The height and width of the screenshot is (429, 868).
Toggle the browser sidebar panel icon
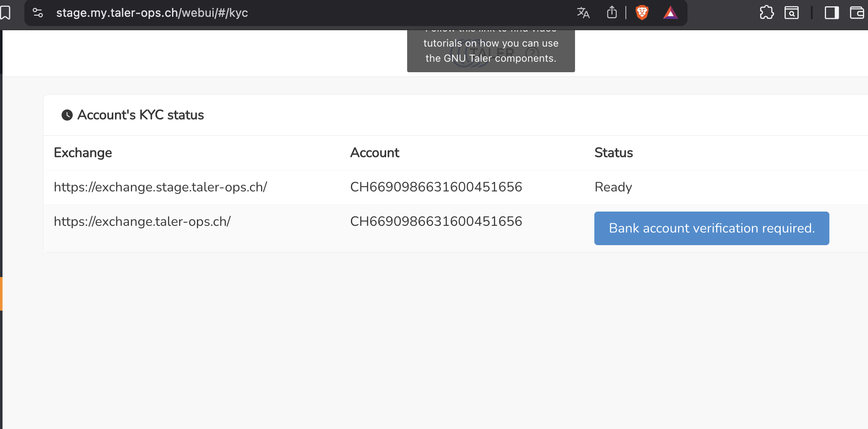831,13
